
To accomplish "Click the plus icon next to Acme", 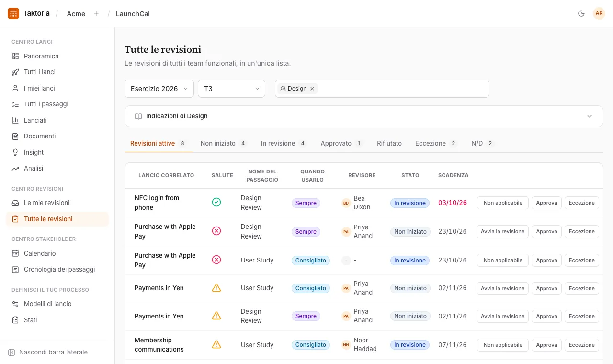I will [96, 13].
